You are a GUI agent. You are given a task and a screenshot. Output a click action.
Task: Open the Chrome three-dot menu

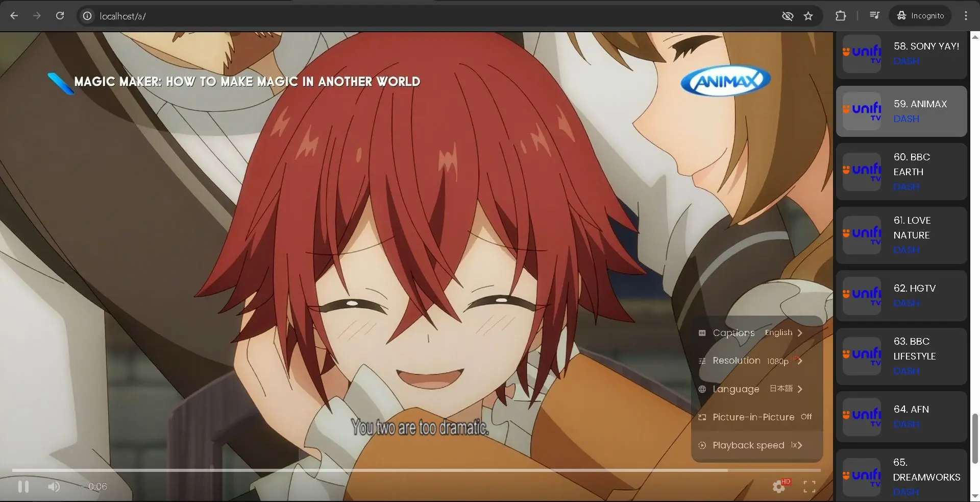(966, 16)
